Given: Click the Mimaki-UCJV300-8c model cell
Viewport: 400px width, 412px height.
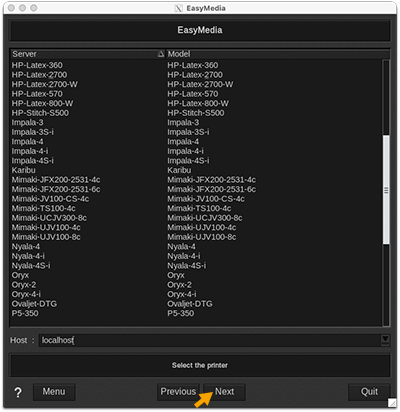Looking at the screenshot, I should pos(205,218).
